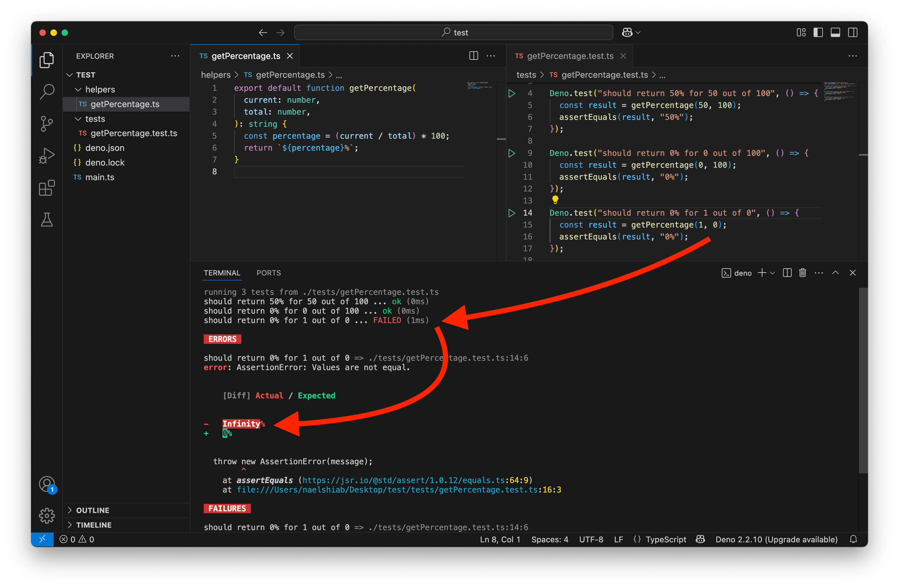
Task: Open More Actions for getPercentage.ts editor group
Action: [x=491, y=56]
